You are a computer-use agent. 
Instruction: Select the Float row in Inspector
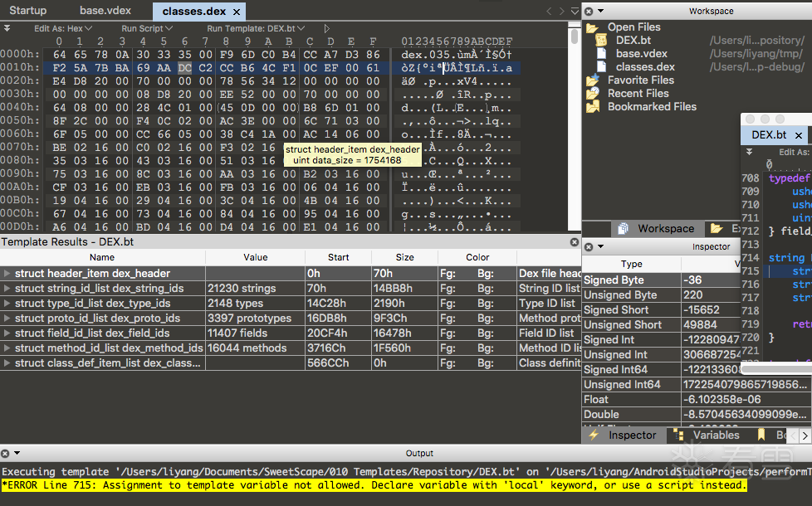pos(697,400)
